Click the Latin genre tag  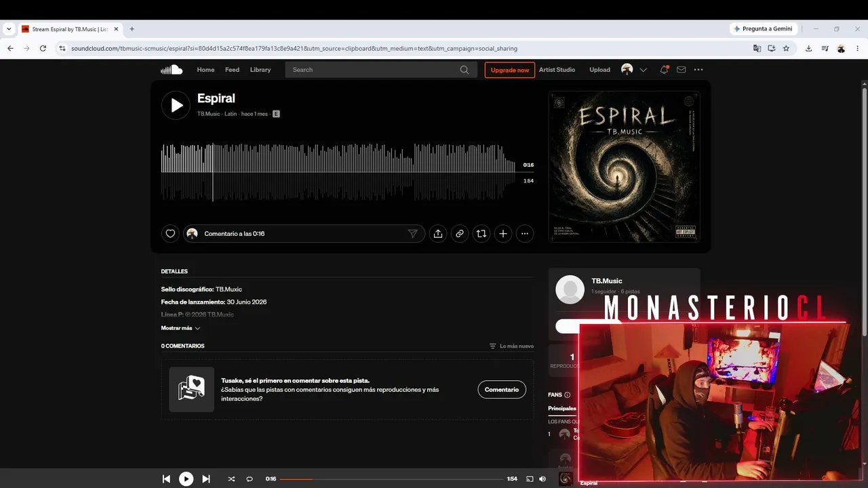click(x=231, y=114)
